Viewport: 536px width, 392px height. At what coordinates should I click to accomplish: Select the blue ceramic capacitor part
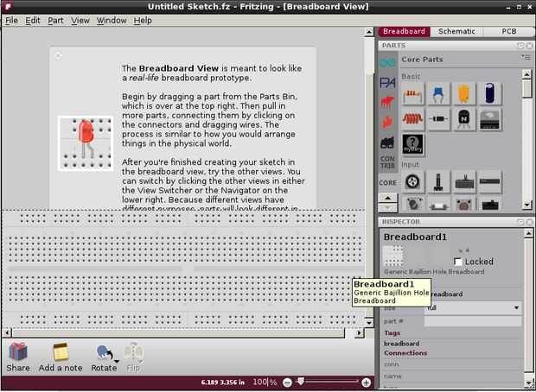(x=438, y=93)
